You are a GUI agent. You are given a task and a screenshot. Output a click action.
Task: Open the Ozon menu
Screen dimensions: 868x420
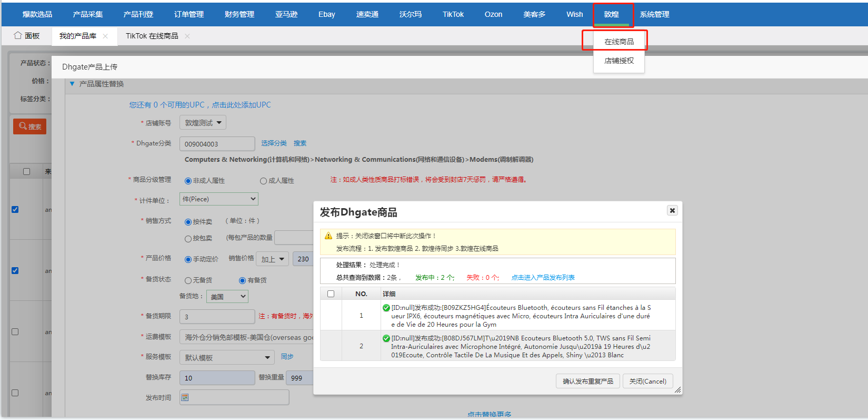tap(493, 14)
